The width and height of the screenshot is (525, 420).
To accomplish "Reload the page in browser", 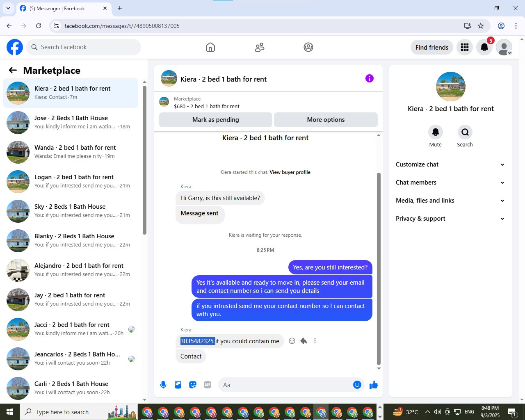I will tap(39, 26).
